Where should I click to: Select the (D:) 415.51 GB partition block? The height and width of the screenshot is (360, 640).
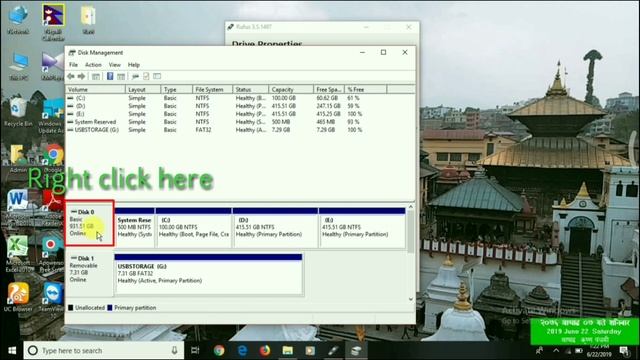[x=275, y=227]
